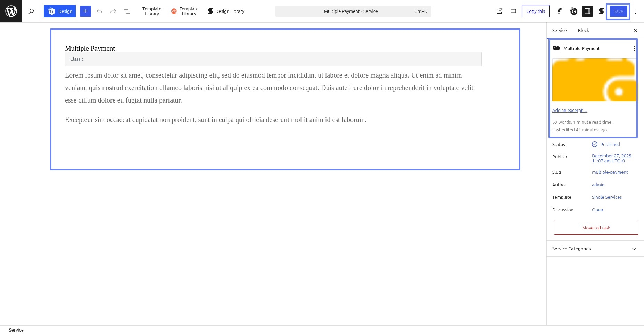Open the view post external link icon
The image size is (644, 334).
[499, 11]
